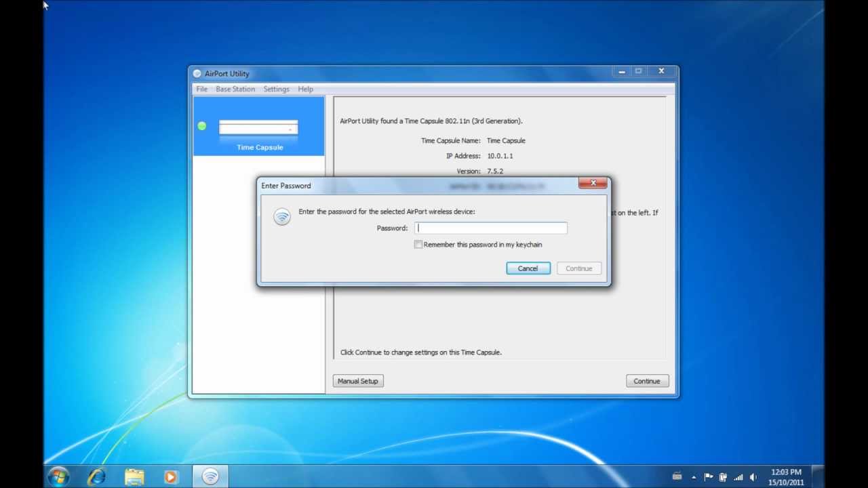This screenshot has width=868, height=488.
Task: Open the Windows Start menu
Action: point(58,476)
